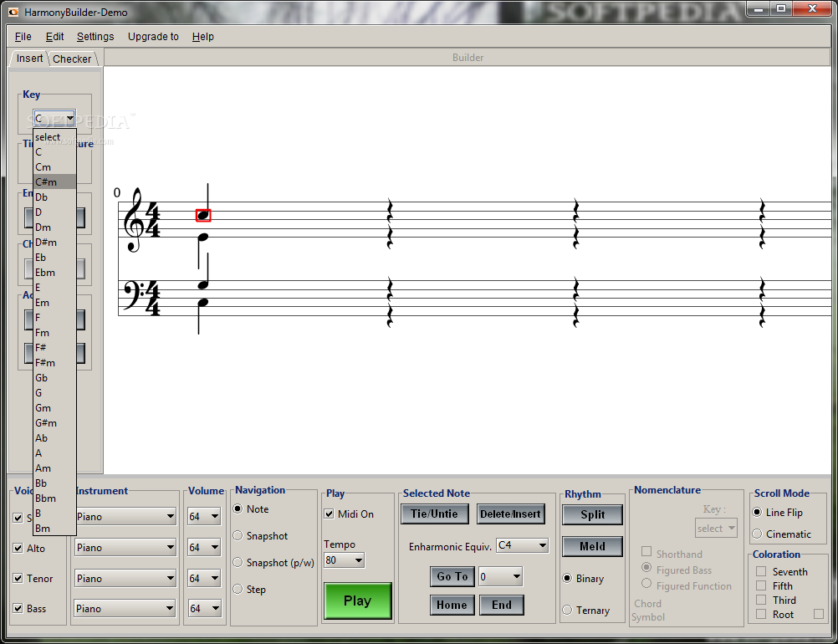Select Snapshot (p/w) navigation mode
838x644 pixels.
(238, 562)
